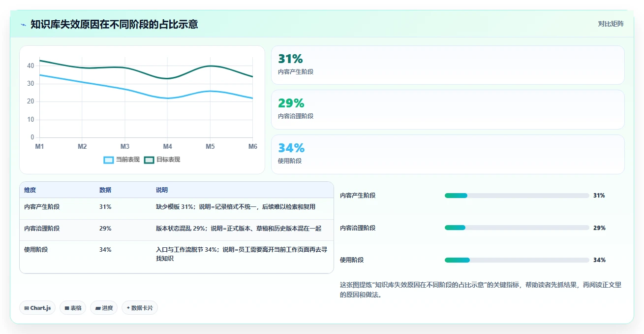The width and height of the screenshot is (644, 334).
Task: Click the large 29% card value
Action: point(291,103)
